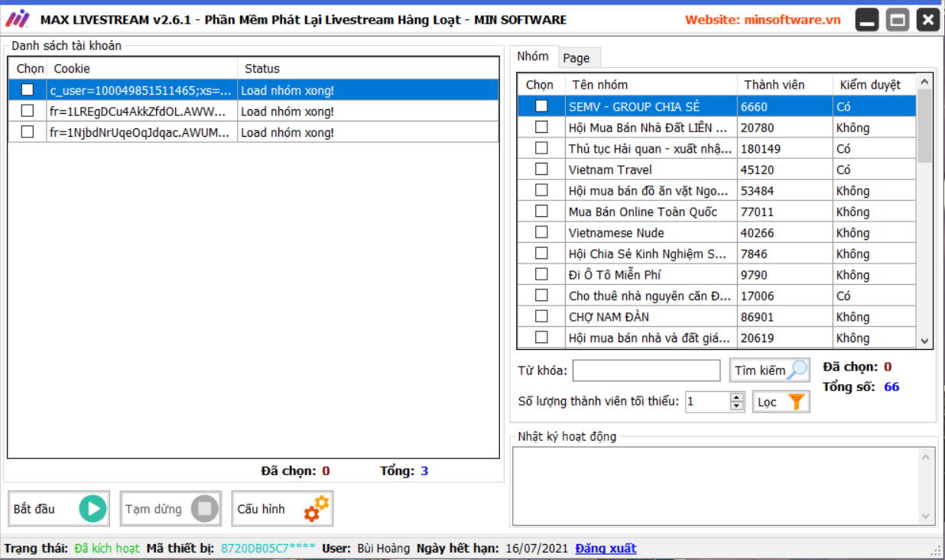Switch to the Nhóm tab
Screen dimensions: 945x560
tap(533, 57)
